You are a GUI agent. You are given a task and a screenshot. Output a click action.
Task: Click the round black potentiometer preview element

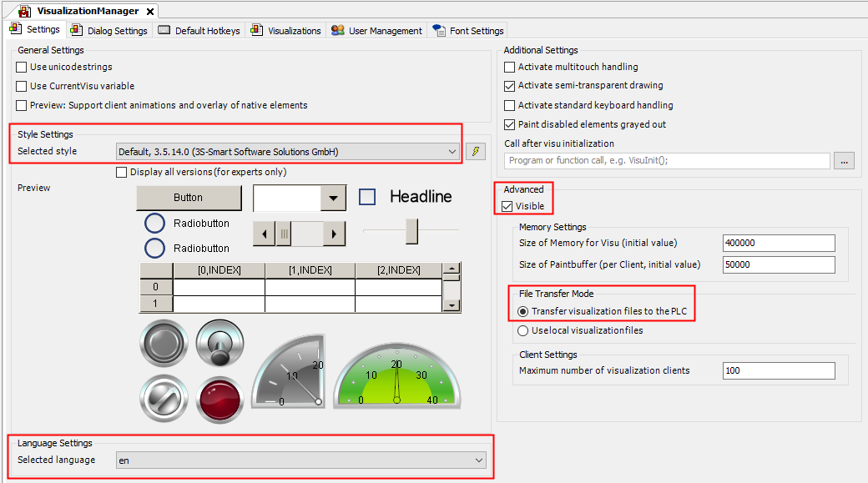[164, 344]
